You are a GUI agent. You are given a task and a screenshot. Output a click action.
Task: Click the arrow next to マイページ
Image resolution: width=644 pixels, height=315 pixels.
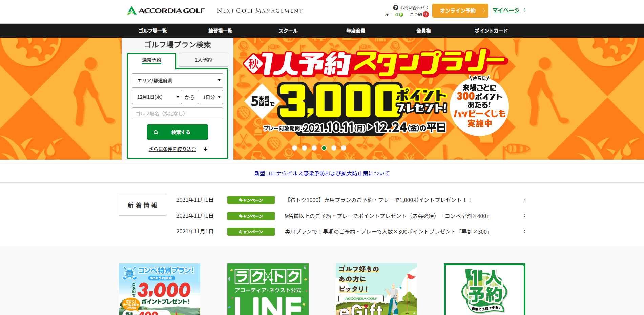pyautogui.click(x=524, y=10)
